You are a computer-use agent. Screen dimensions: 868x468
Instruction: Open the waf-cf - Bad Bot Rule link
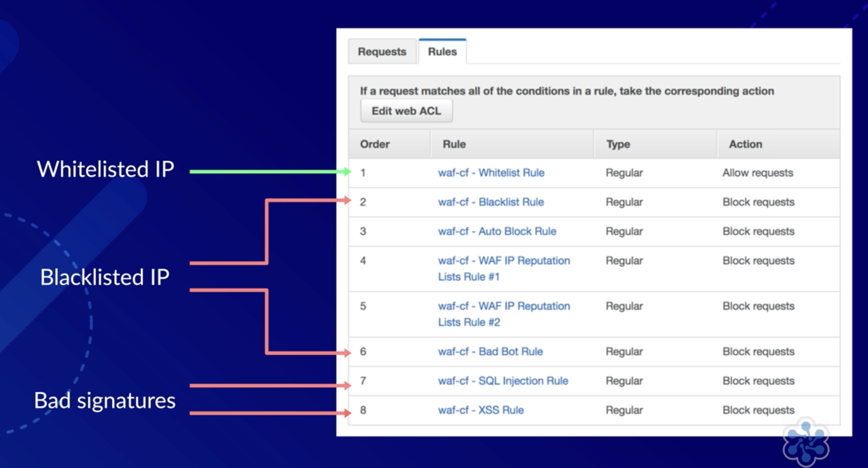490,351
